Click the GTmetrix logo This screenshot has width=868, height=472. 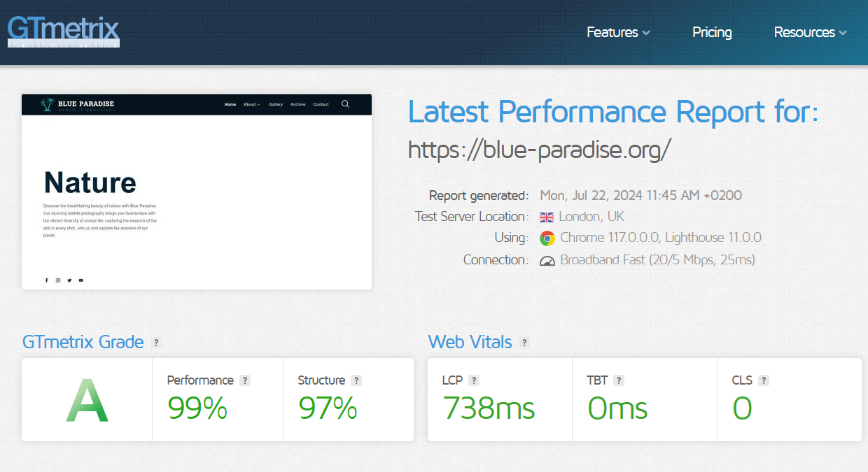[64, 31]
